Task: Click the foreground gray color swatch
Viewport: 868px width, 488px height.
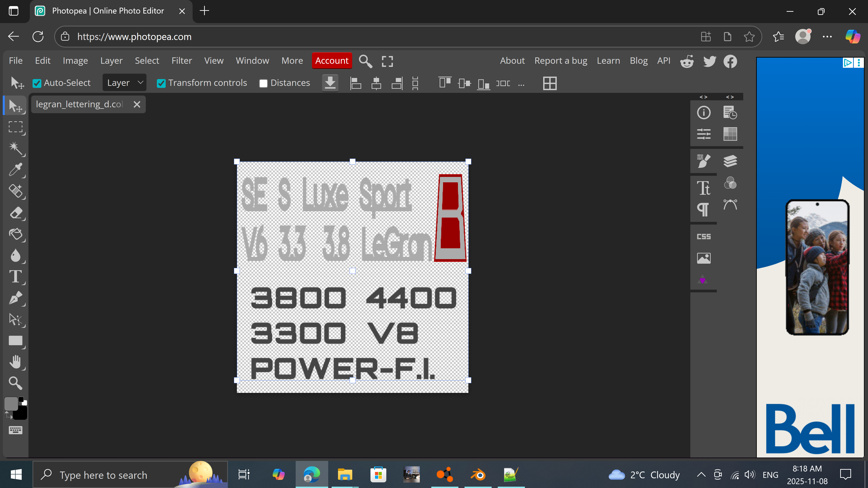Action: tap(11, 404)
